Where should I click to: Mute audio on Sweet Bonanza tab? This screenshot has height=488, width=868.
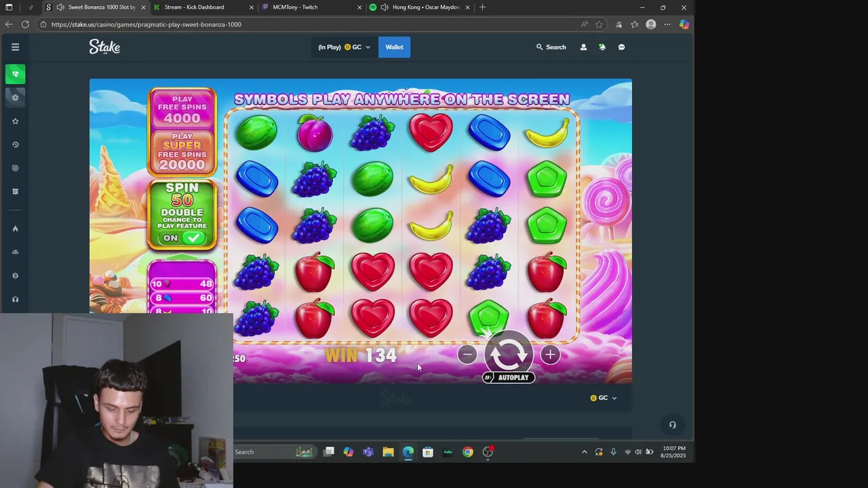point(60,7)
